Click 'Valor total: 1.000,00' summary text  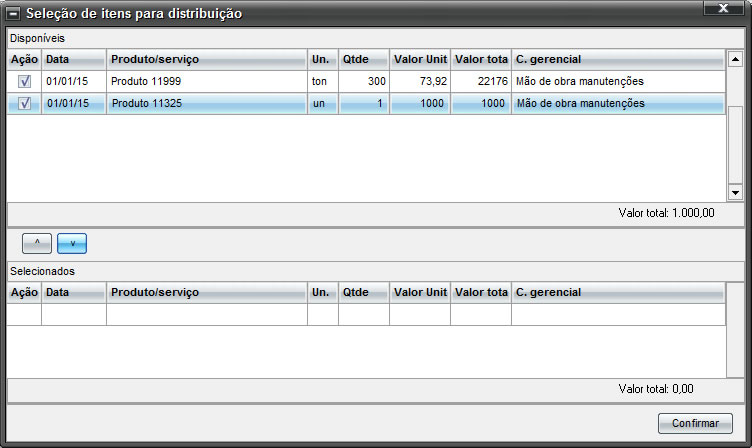tap(666, 213)
